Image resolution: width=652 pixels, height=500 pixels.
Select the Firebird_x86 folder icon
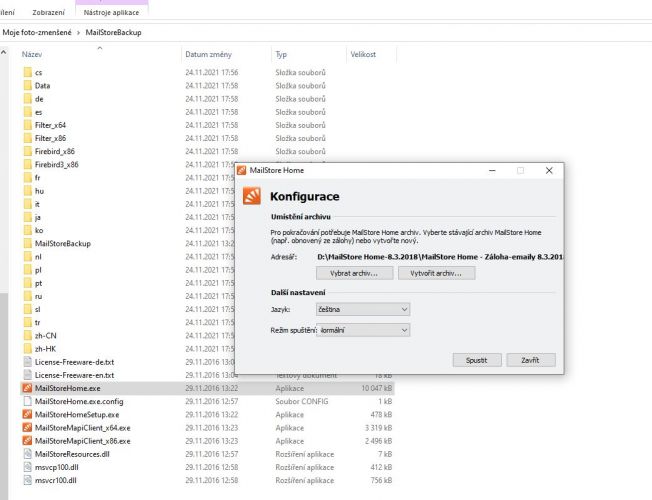point(27,151)
